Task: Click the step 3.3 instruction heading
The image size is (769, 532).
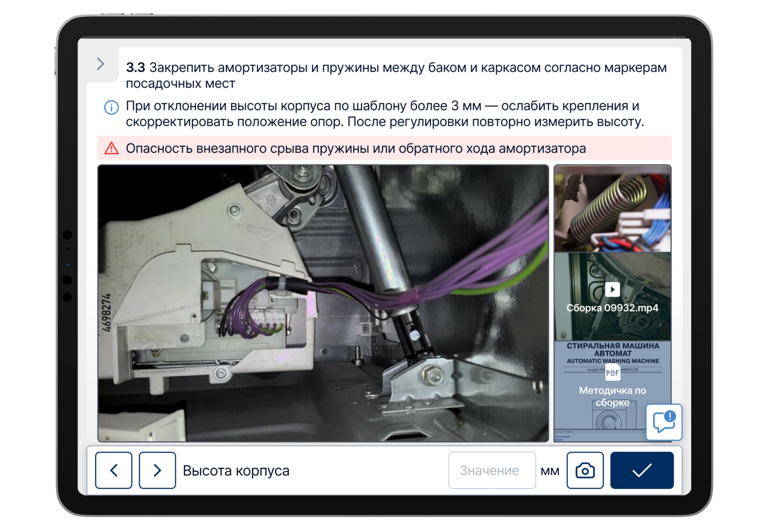Action: click(x=396, y=75)
